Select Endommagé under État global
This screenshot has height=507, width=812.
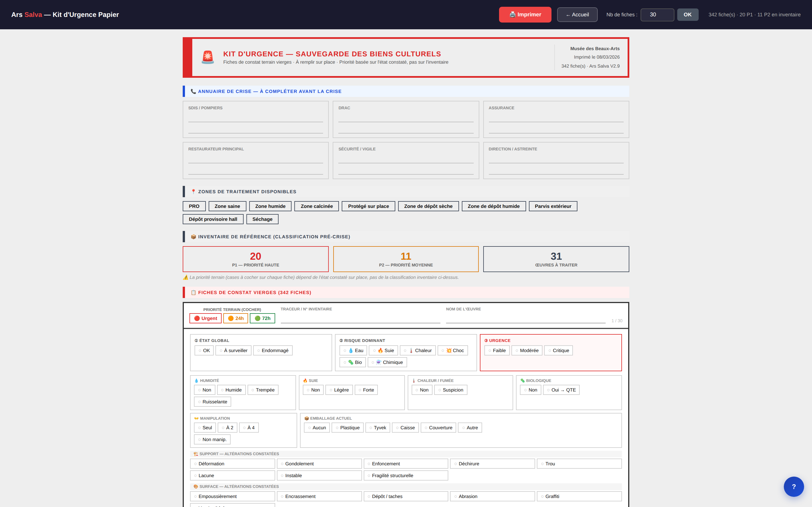click(x=273, y=350)
